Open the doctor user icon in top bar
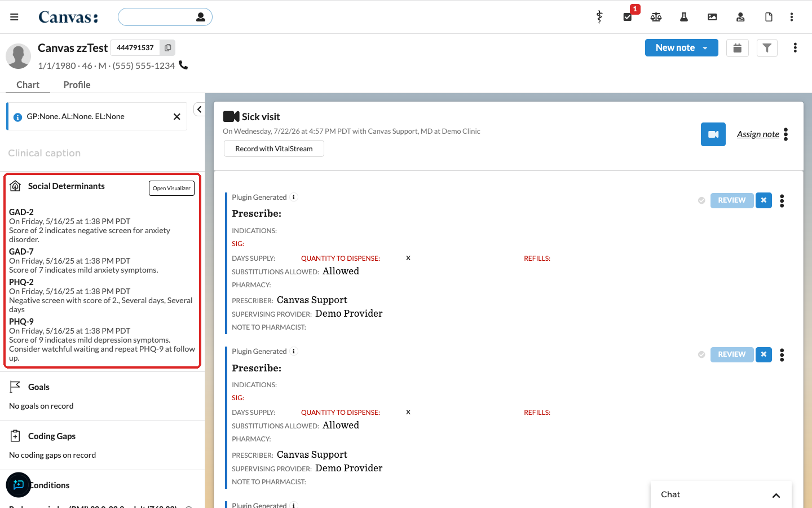The width and height of the screenshot is (812, 508). pyautogui.click(x=740, y=17)
